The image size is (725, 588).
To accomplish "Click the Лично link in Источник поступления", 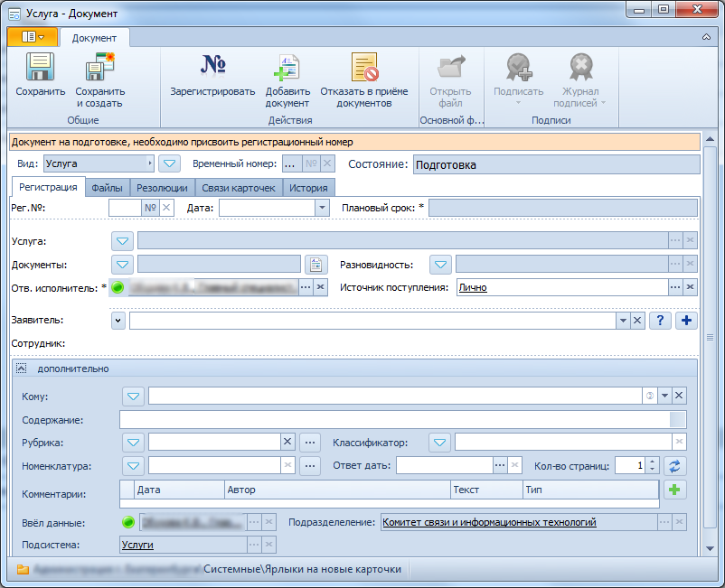I will tap(473, 287).
